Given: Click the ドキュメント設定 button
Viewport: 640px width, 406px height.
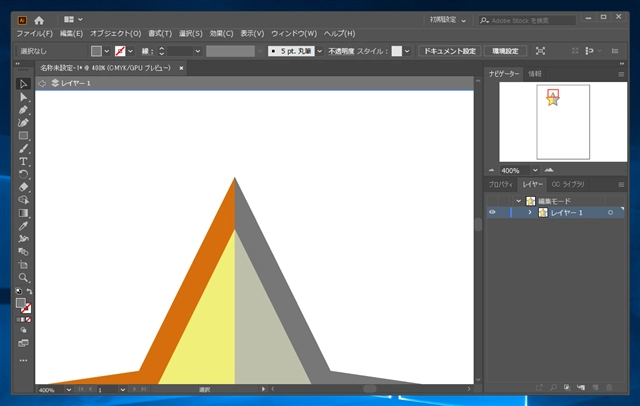Looking at the screenshot, I should coord(449,51).
